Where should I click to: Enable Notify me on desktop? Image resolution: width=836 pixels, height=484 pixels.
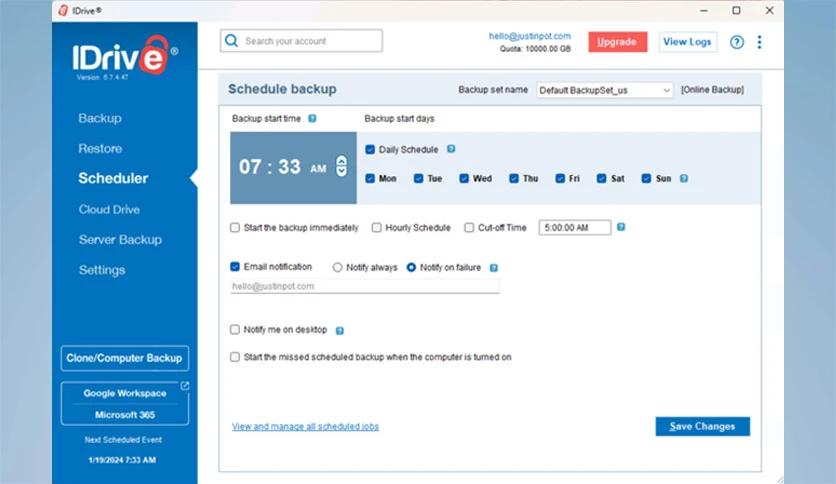(x=235, y=329)
